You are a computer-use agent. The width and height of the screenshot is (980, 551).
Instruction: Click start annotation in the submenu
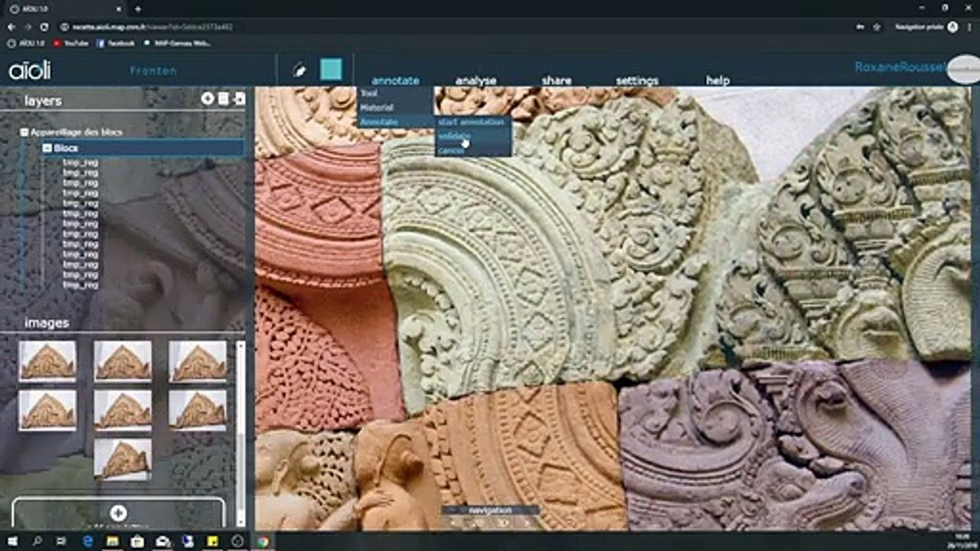(472, 122)
